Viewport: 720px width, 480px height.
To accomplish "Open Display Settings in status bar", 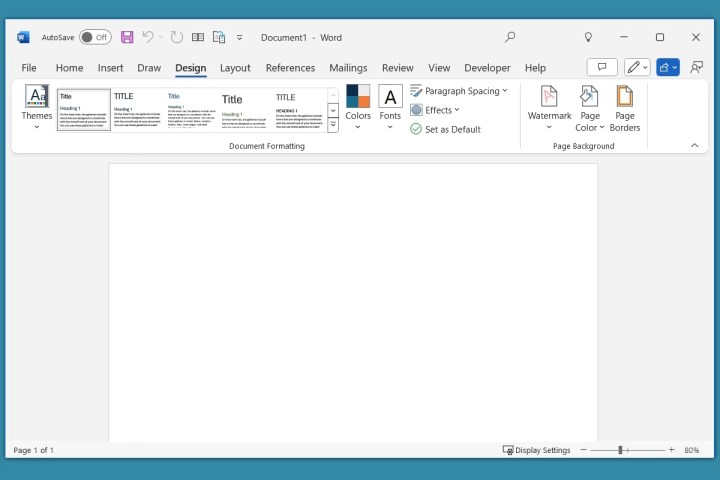I will pyautogui.click(x=537, y=450).
